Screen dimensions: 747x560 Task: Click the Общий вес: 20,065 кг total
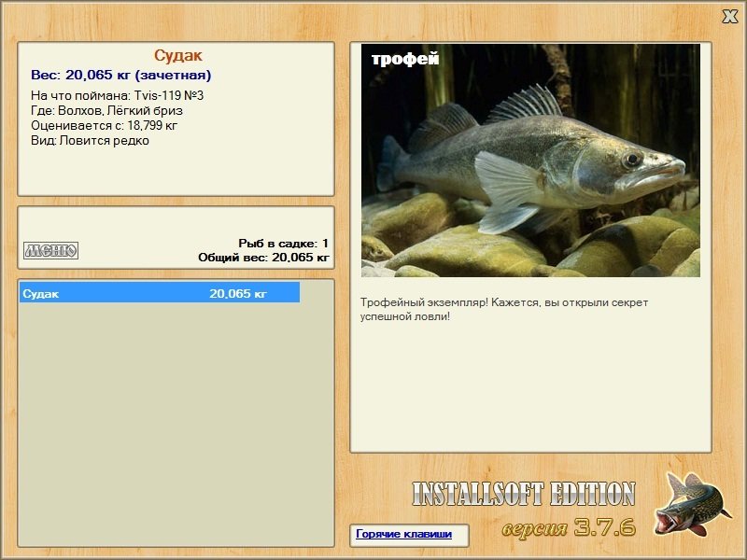point(263,258)
